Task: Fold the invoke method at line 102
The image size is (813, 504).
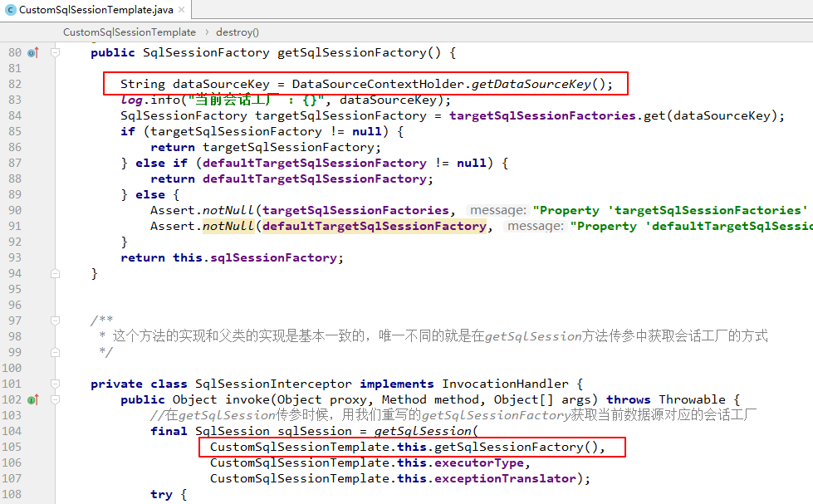Action: (56, 399)
